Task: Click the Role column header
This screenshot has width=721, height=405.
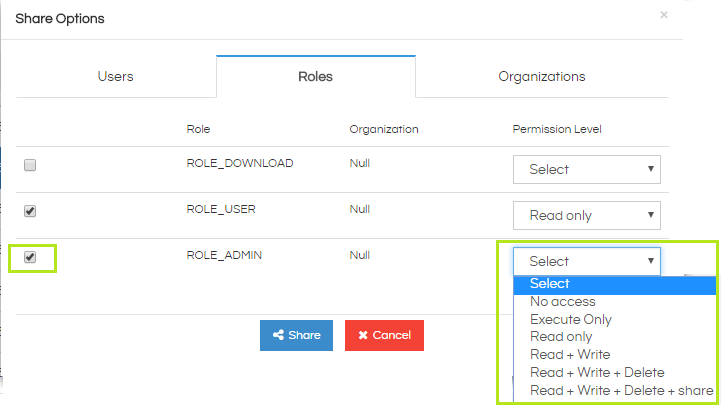Action: tap(198, 129)
